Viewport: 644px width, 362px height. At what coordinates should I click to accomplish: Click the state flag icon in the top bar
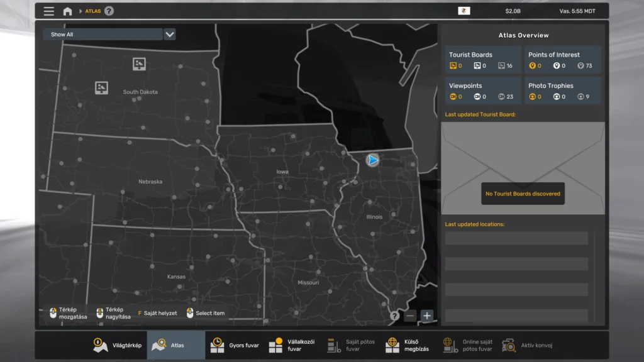pos(464,11)
